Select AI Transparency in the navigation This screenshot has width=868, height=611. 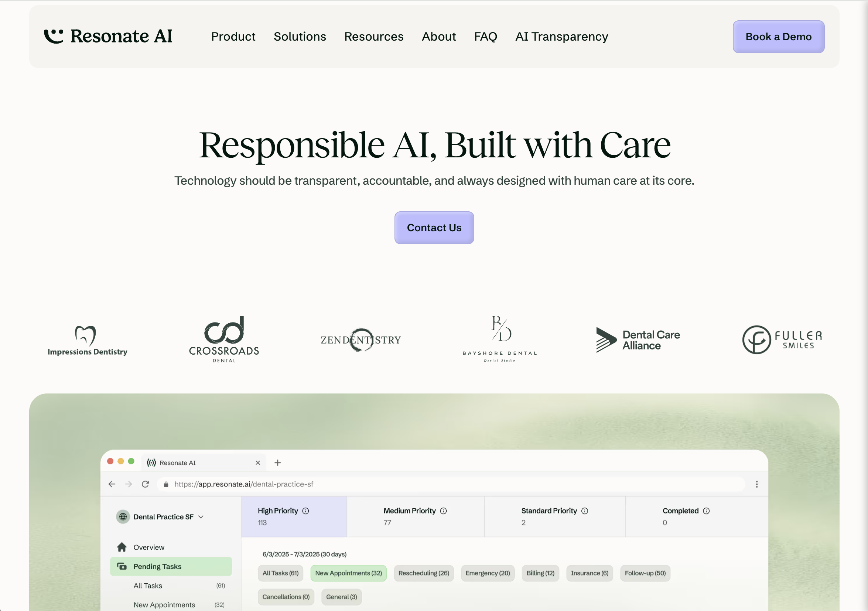(x=561, y=36)
